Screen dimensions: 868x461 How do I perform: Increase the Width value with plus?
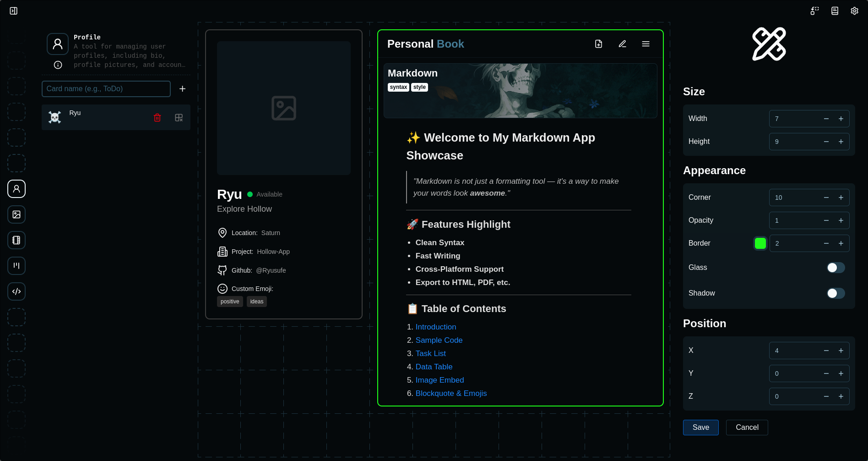[841, 119]
